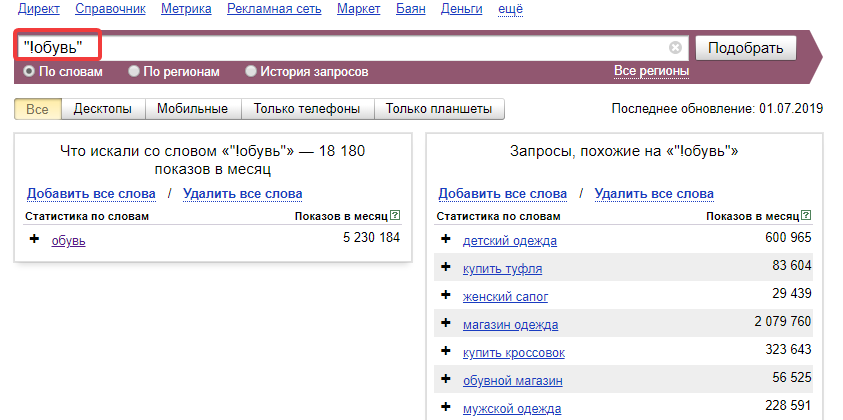Select the value 5 230 184
This screenshot has height=420, width=843.
tap(372, 237)
